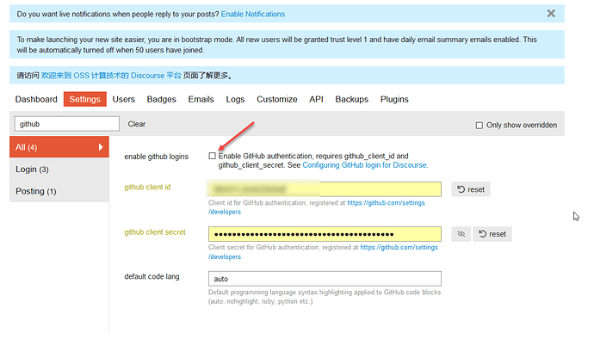Clear the settings search filter
Viewport: 594px width, 364px height.
(136, 124)
